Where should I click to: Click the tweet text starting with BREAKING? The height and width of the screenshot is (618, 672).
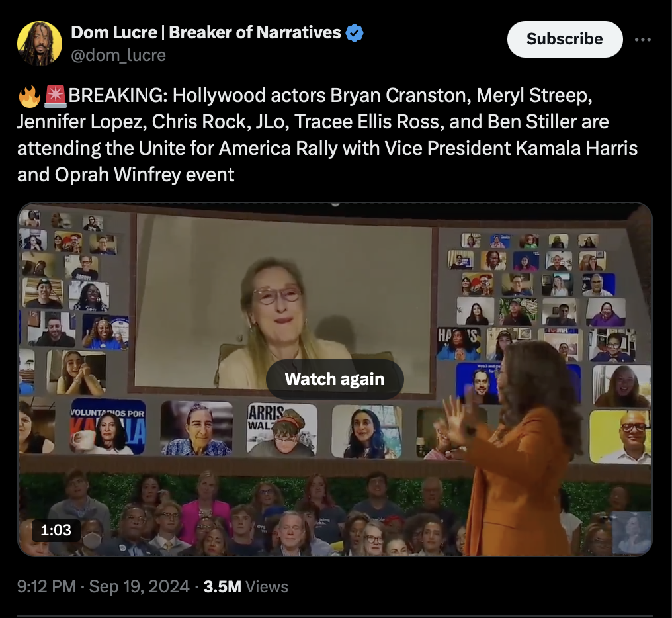click(327, 135)
